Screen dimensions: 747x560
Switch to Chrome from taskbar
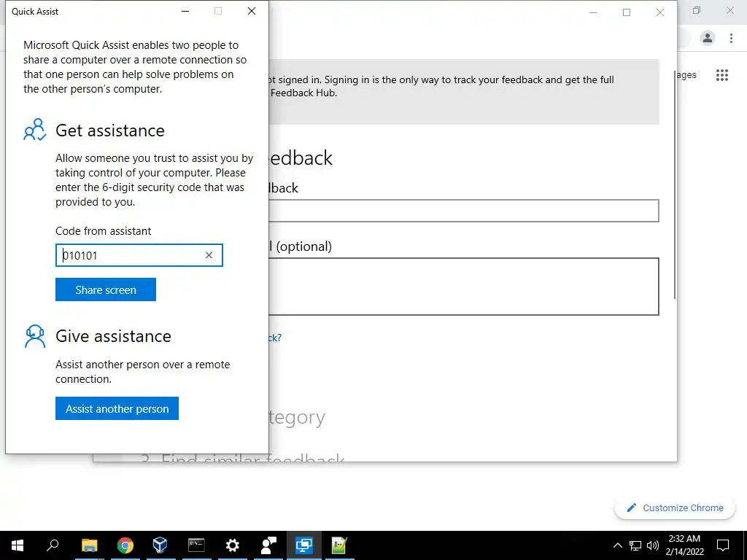[125, 545]
